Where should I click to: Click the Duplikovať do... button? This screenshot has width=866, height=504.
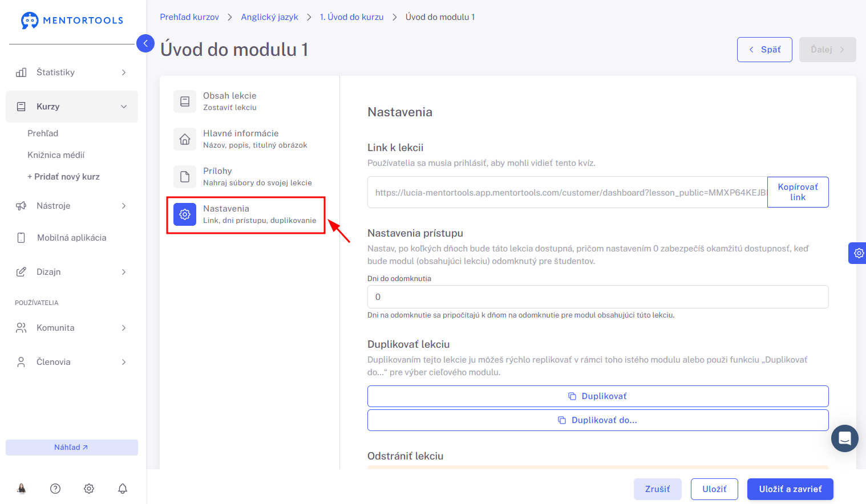click(598, 420)
